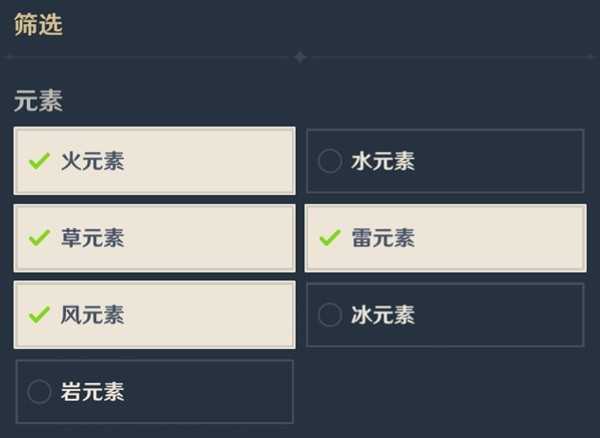Image resolution: width=600 pixels, height=438 pixels.
Task: Select the 冰元素 filter option
Action: (x=445, y=315)
